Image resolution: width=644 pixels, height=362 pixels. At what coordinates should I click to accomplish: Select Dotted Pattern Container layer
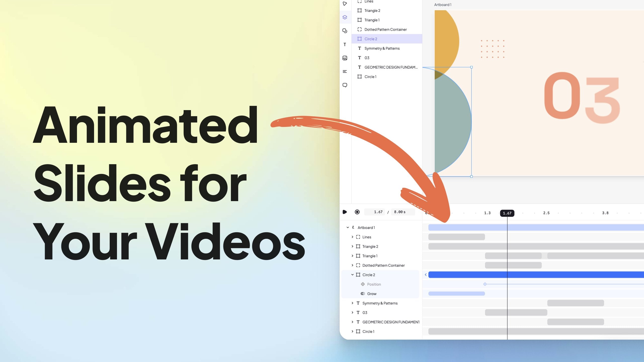[387, 29]
